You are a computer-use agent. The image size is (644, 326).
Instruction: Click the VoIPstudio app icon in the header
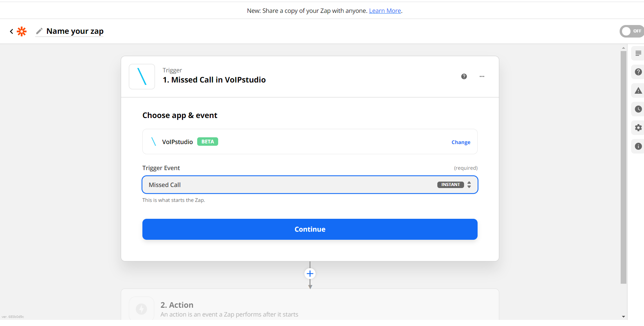click(x=142, y=76)
